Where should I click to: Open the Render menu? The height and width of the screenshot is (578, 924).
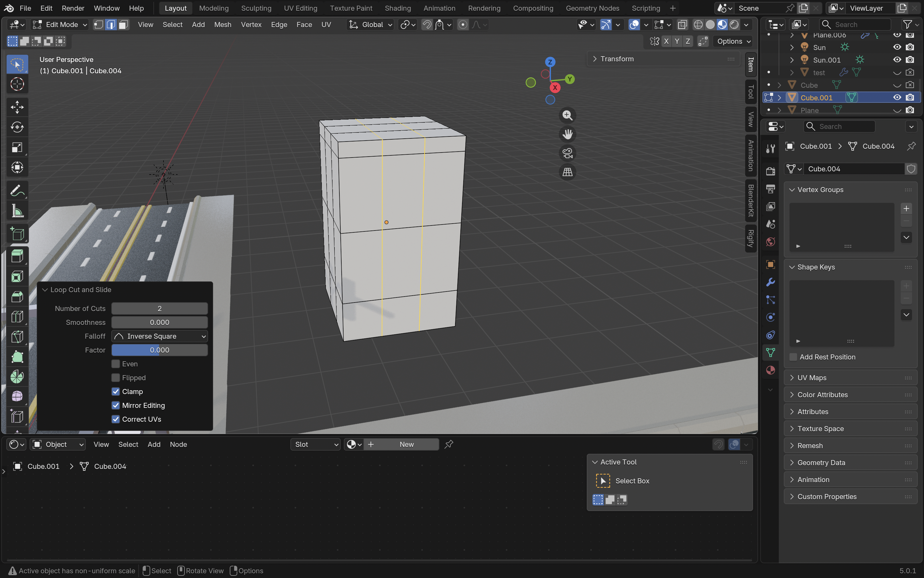[x=73, y=8]
